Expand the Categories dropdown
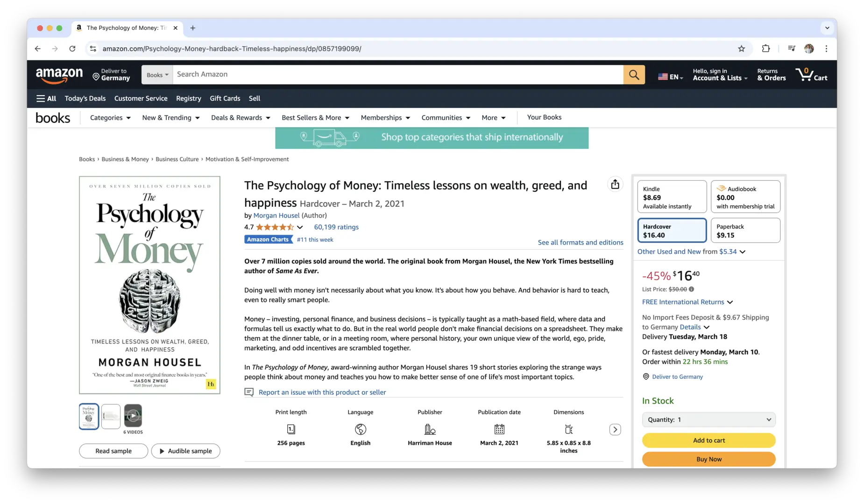The width and height of the screenshot is (864, 504). 110,118
